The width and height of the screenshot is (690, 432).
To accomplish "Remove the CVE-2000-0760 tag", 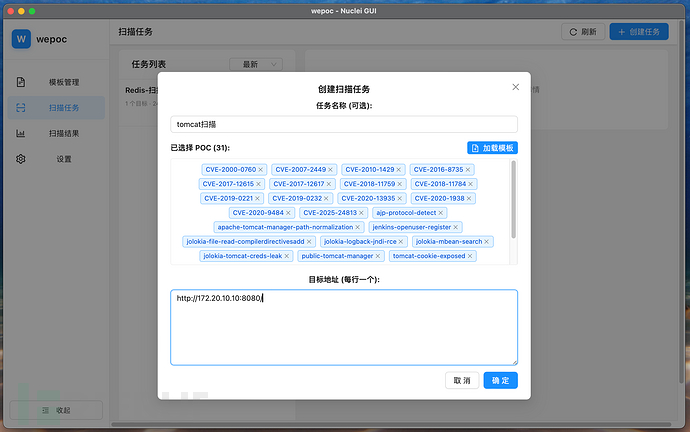I will coord(260,170).
